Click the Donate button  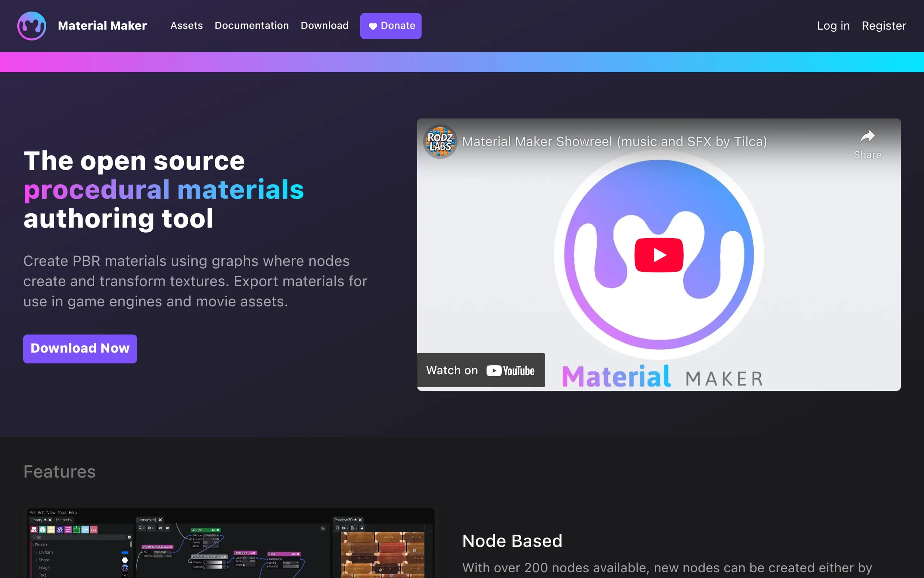tap(391, 26)
